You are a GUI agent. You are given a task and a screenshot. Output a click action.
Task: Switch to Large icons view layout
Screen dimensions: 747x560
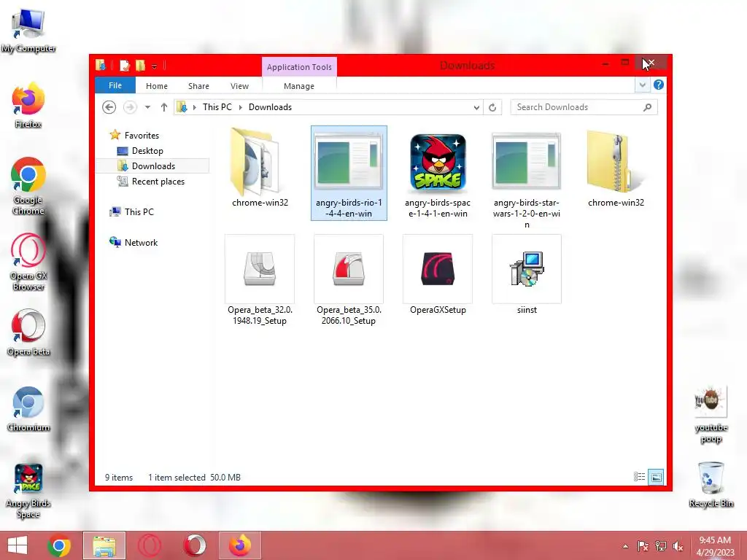(656, 477)
